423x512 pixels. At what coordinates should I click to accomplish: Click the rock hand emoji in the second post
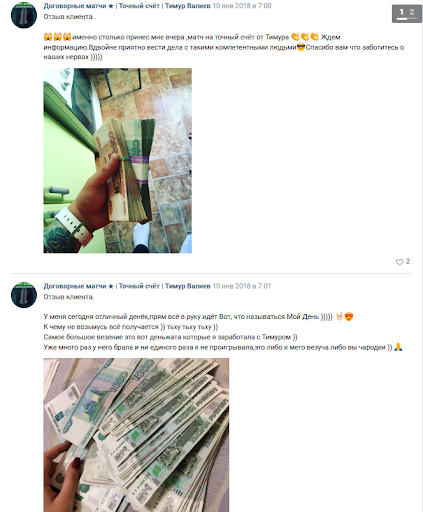pos(339,316)
